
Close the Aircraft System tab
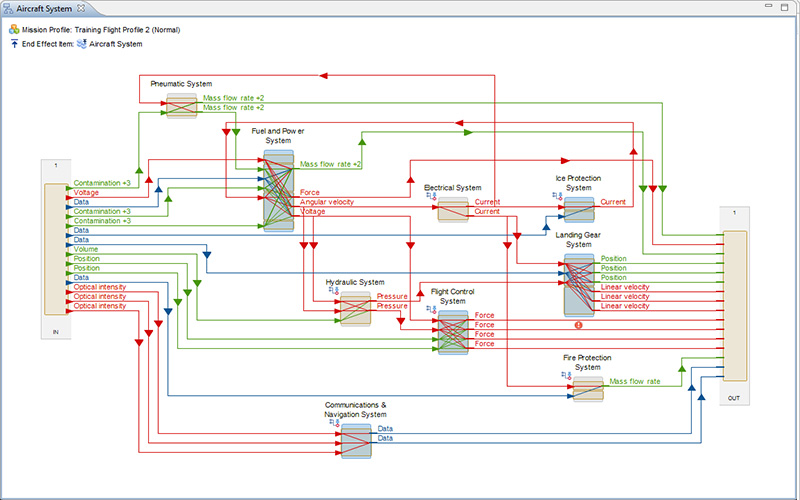(x=81, y=9)
